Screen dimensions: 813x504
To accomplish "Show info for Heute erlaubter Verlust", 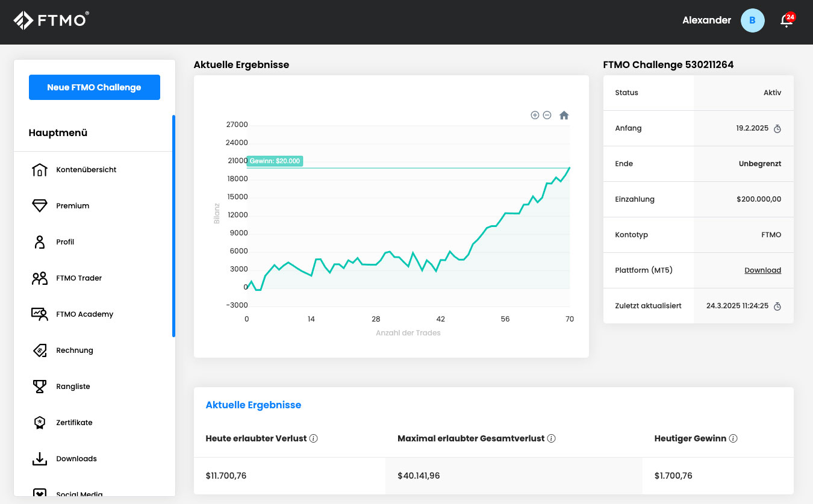I will tap(313, 438).
